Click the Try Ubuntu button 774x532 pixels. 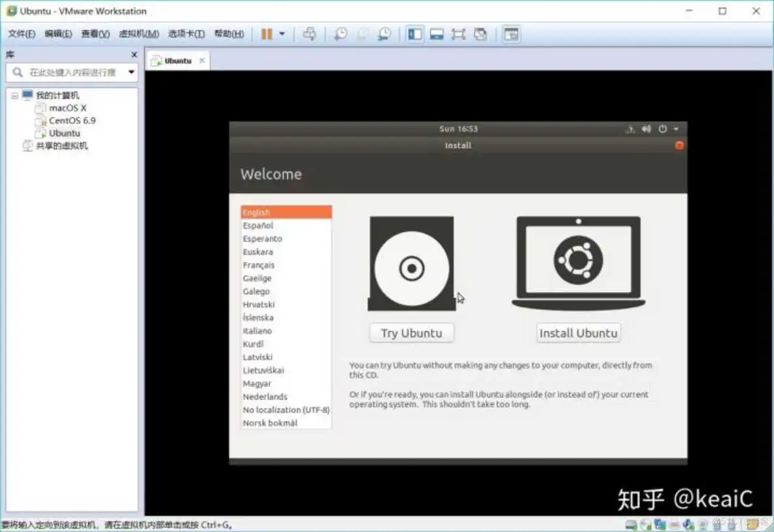[411, 333]
